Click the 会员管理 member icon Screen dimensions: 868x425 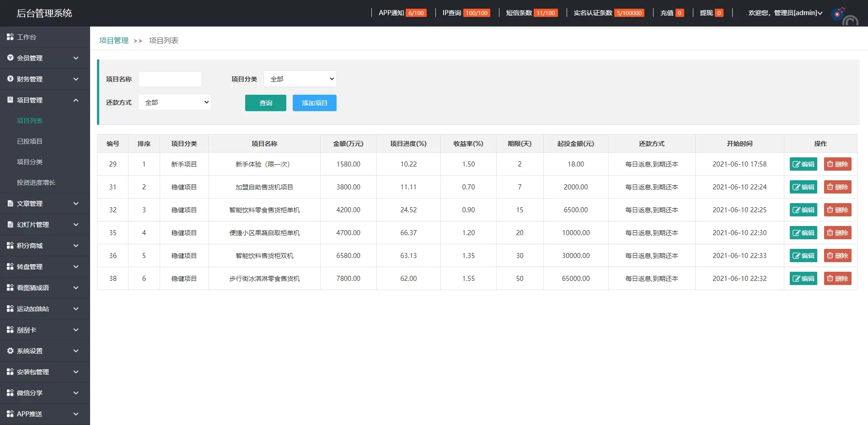pos(10,58)
